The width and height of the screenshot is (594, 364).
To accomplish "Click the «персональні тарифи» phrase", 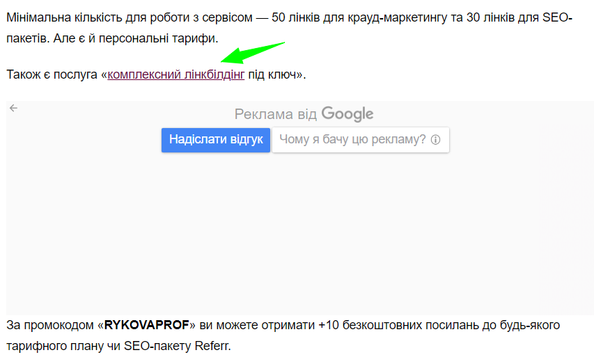I will pyautogui.click(x=163, y=37).
